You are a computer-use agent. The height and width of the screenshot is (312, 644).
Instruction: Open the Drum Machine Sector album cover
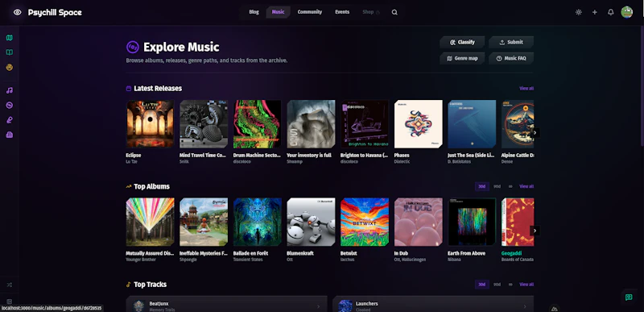pos(257,123)
